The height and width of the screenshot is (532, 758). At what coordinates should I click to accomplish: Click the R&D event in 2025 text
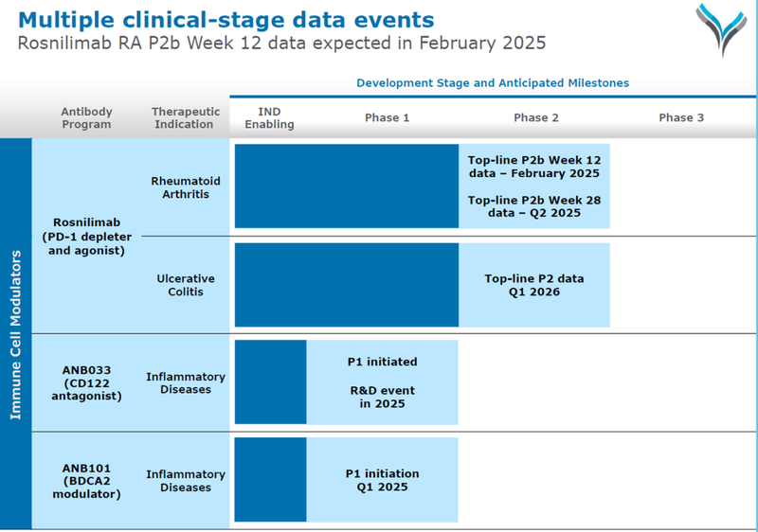click(x=382, y=397)
